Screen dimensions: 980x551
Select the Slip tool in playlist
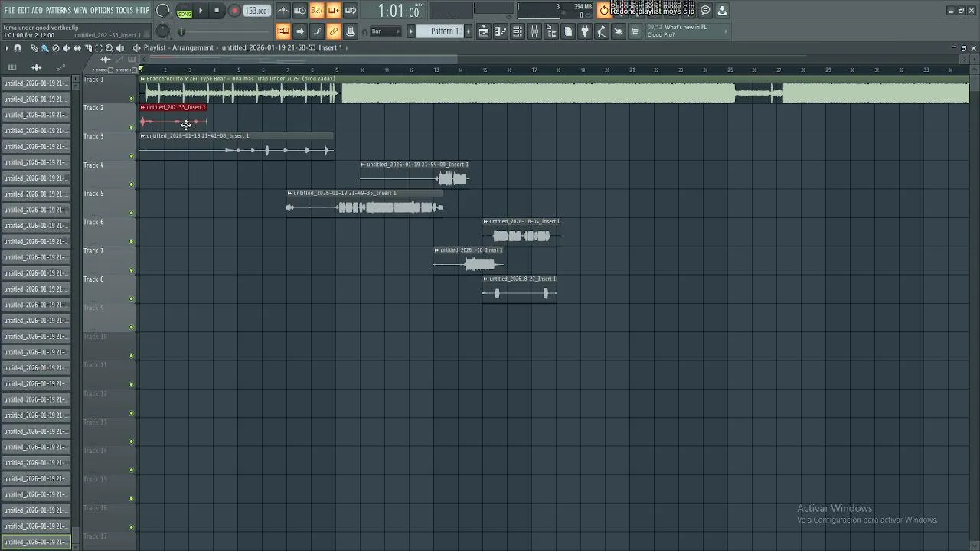click(x=77, y=48)
